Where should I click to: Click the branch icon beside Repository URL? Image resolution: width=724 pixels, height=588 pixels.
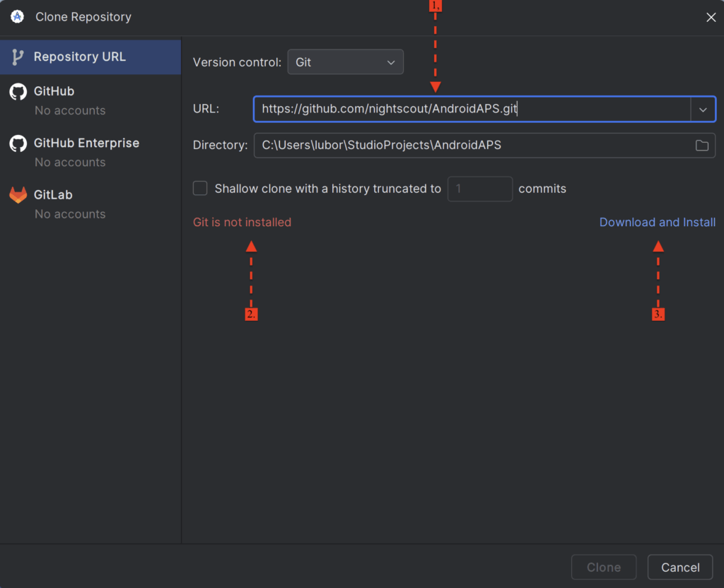(18, 57)
